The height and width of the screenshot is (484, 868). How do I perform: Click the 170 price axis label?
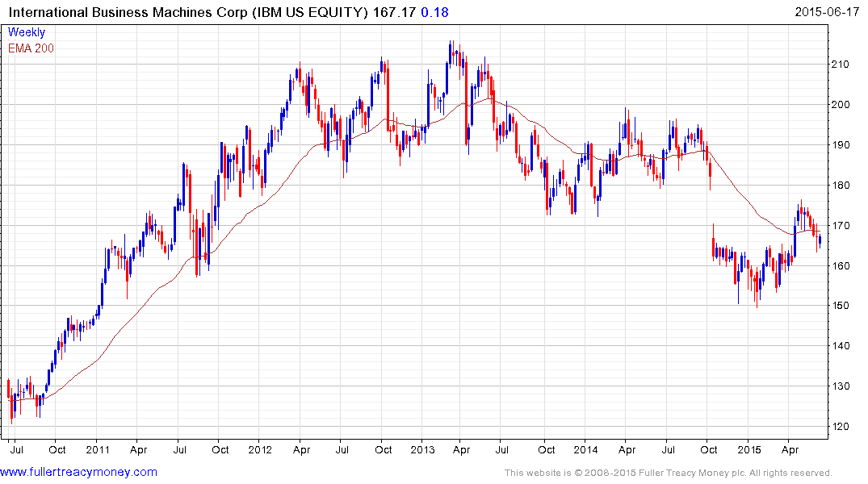click(x=840, y=226)
